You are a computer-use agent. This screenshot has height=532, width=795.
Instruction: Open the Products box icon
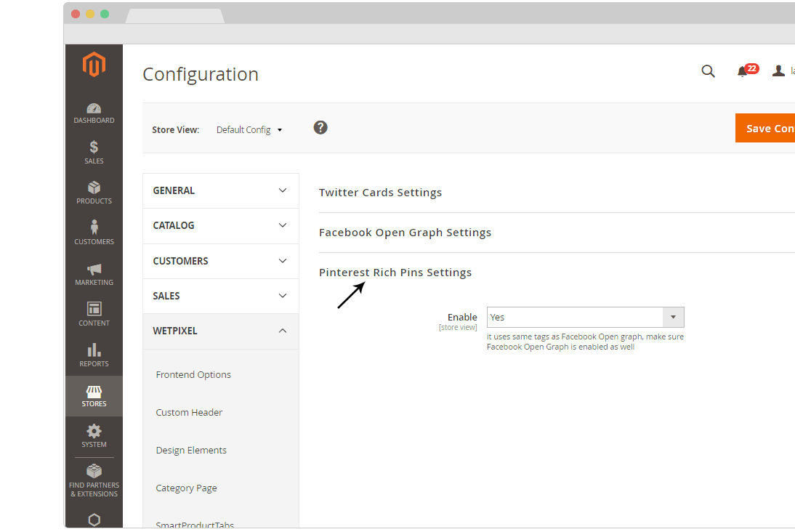94,188
